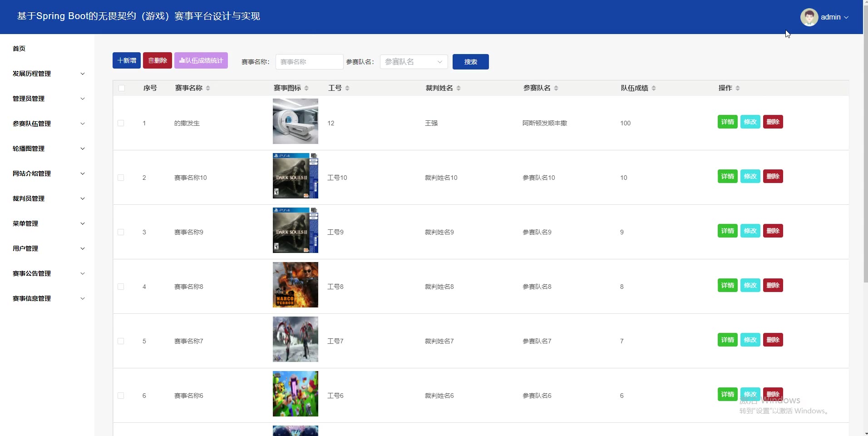Sort by 队伍成绩 column sort icon
868x436 pixels.
pos(654,88)
